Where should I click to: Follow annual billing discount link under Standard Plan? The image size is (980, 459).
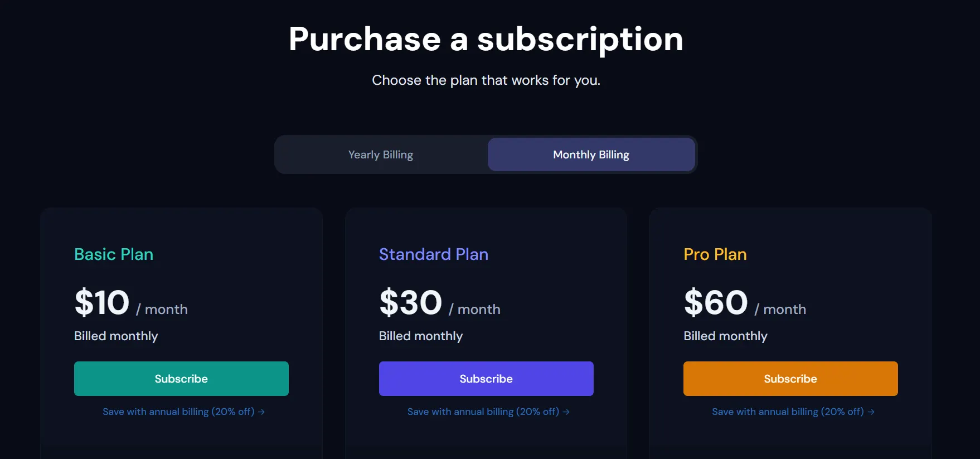point(483,412)
